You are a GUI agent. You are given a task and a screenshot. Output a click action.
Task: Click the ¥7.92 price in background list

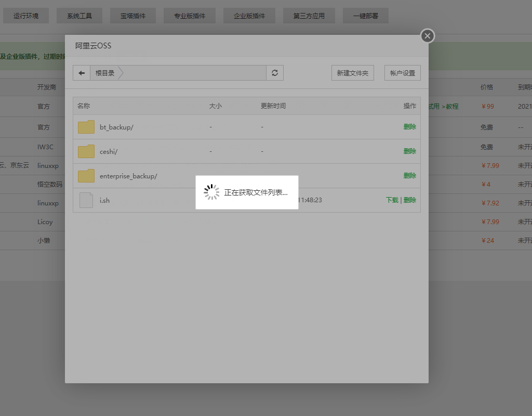pyautogui.click(x=490, y=203)
